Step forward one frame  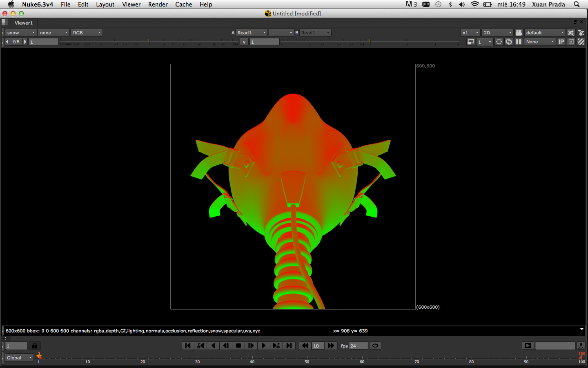[x=251, y=346]
